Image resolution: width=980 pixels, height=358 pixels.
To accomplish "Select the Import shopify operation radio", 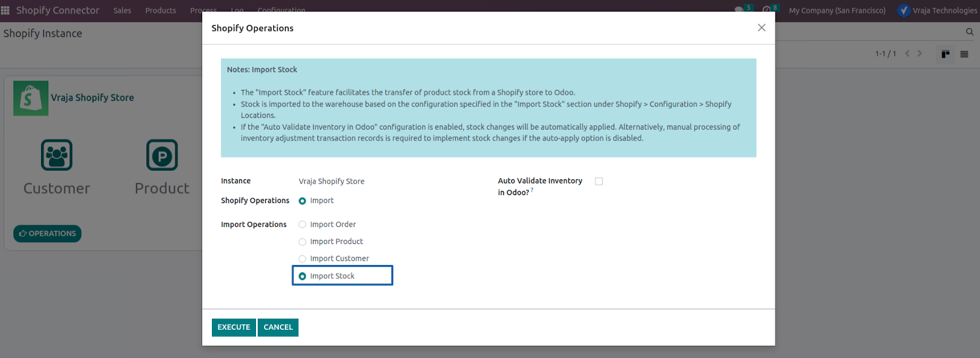I will (x=303, y=201).
